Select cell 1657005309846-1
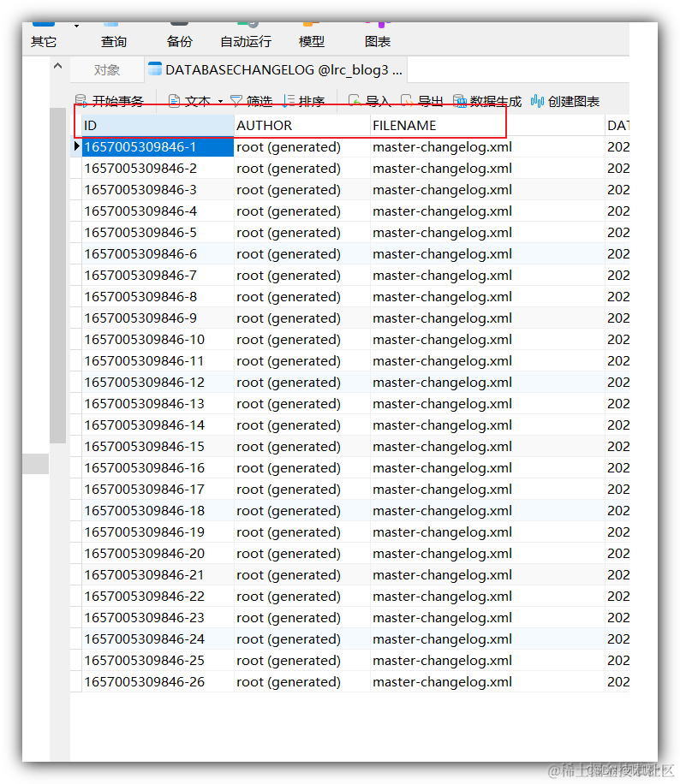680x784 pixels. [x=158, y=147]
